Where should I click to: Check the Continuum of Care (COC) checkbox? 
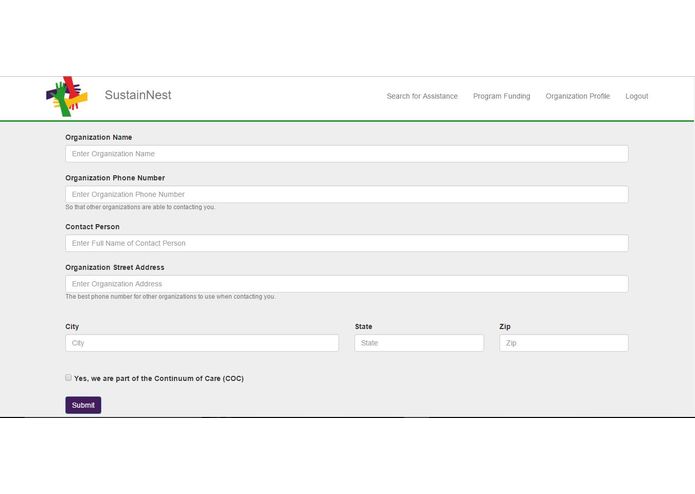(x=68, y=377)
